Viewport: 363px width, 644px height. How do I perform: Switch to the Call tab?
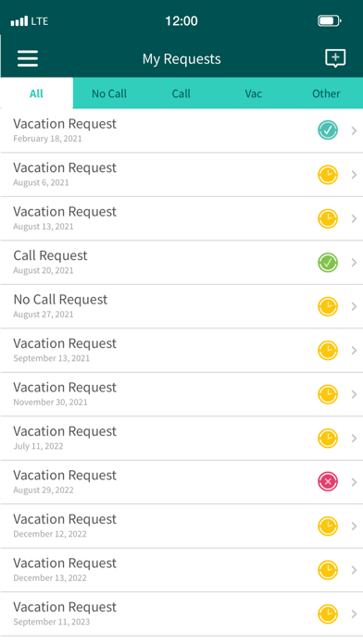[x=181, y=93]
